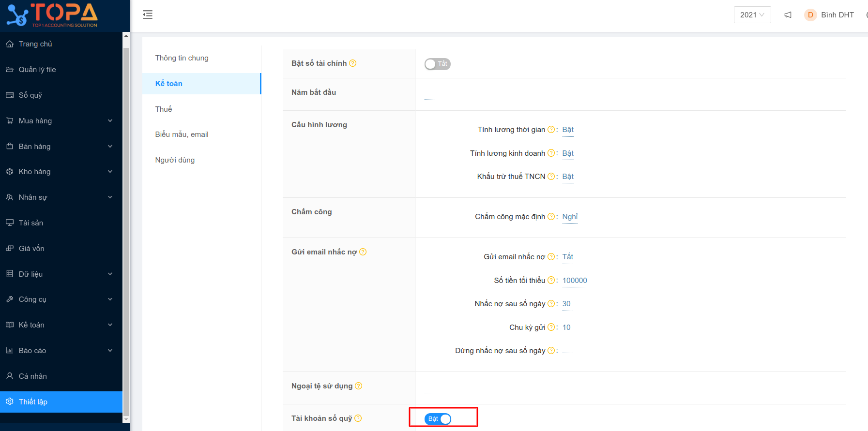Click help icon beside Chấm công mặc định

pyautogui.click(x=551, y=217)
